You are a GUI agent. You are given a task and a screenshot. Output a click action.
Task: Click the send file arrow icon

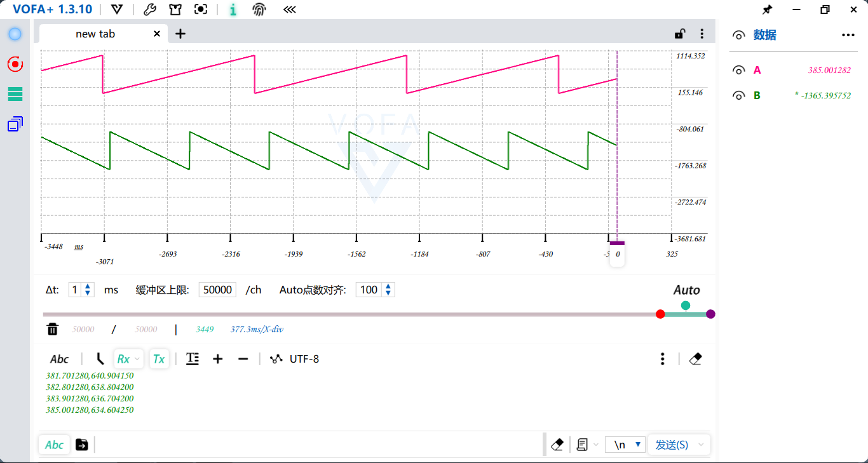pyautogui.click(x=82, y=445)
